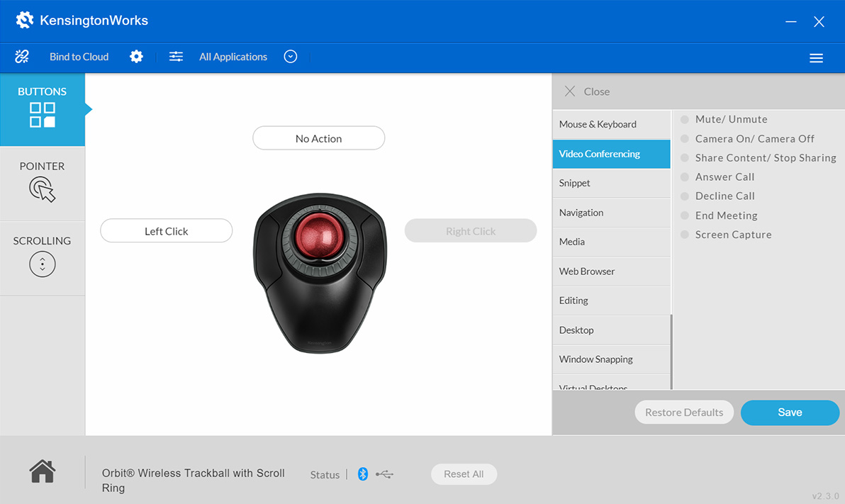Click the All Applications label
The height and width of the screenshot is (504, 845).
coord(233,57)
